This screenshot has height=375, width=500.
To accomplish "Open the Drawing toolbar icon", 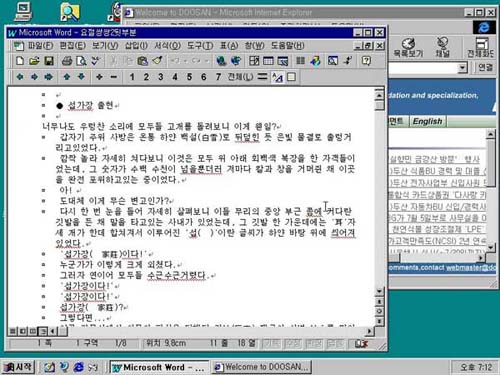I will tap(315, 61).
